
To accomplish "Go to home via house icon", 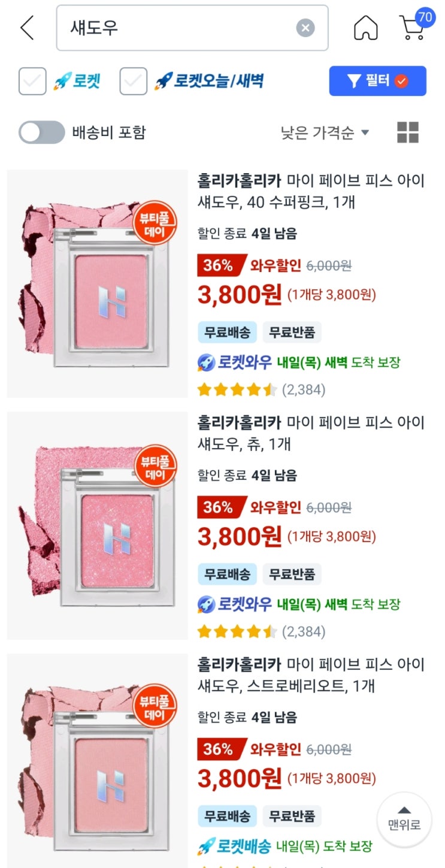I will point(365,28).
